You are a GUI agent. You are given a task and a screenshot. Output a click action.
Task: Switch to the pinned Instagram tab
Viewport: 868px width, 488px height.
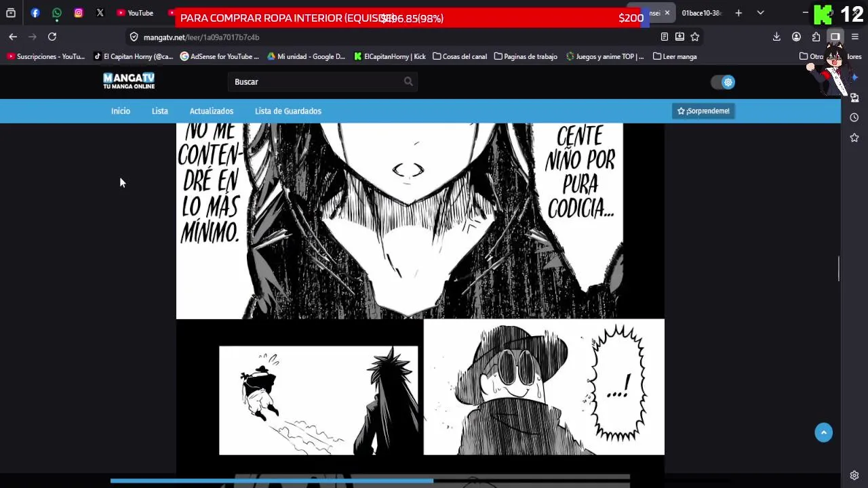pyautogui.click(x=79, y=13)
